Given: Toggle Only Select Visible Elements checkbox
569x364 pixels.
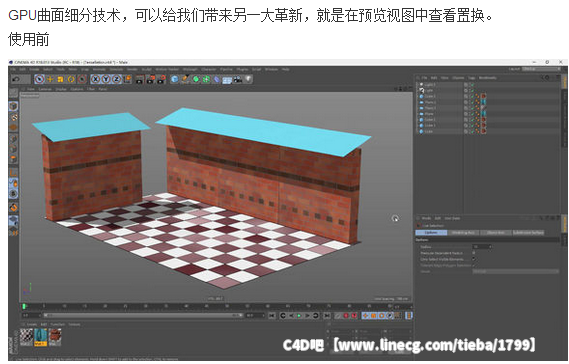Looking at the screenshot, I should pyautogui.click(x=474, y=259).
